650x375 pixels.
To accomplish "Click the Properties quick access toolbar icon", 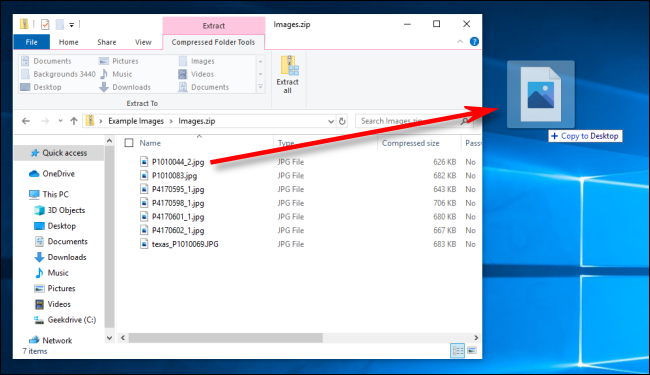I will pyautogui.click(x=45, y=25).
